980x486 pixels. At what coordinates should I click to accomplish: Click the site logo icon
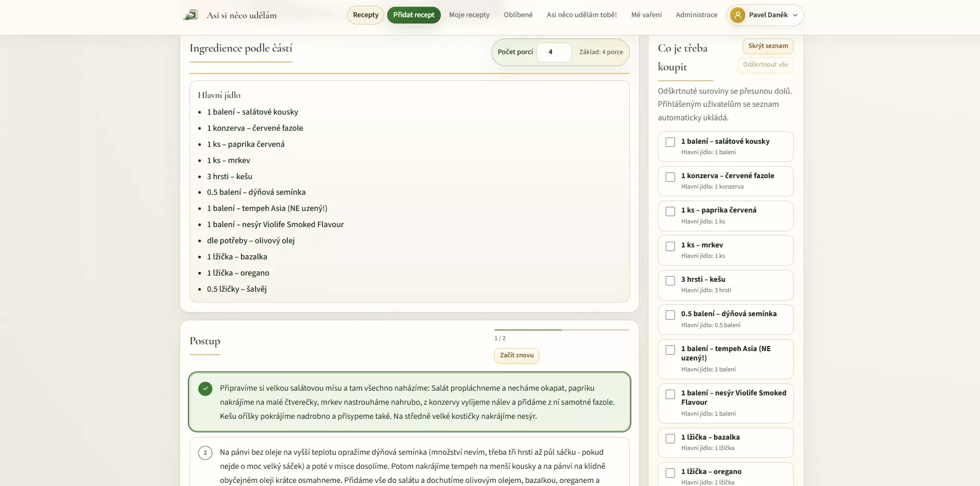click(190, 15)
